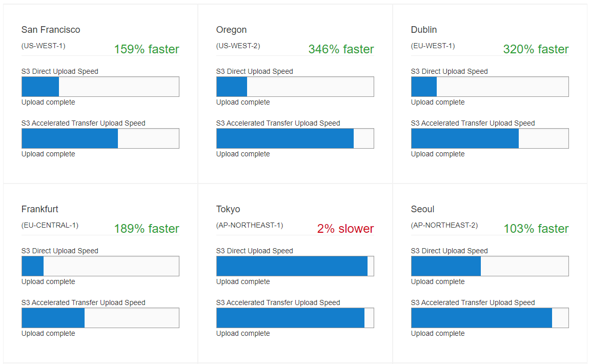Click Seoul S3 Direct Upload progress bar

pyautogui.click(x=490, y=266)
